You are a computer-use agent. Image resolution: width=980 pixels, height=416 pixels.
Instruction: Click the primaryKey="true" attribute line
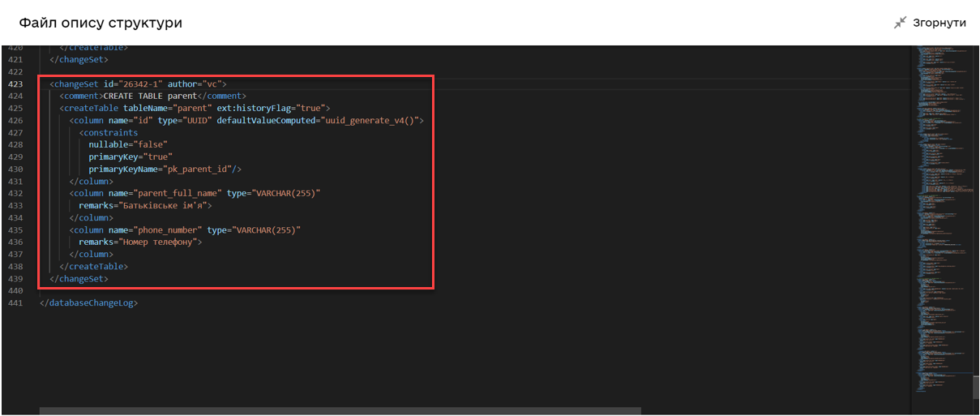click(x=131, y=157)
